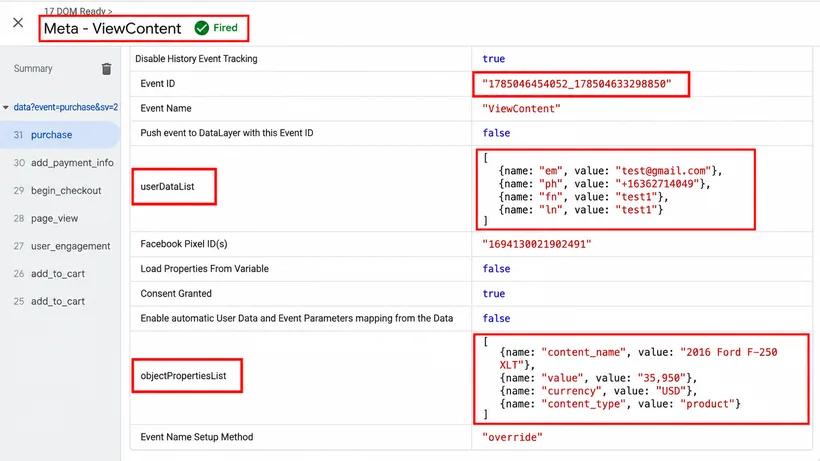The height and width of the screenshot is (461, 820).
Task: Click the value "35,950" entry
Action: (x=662, y=378)
